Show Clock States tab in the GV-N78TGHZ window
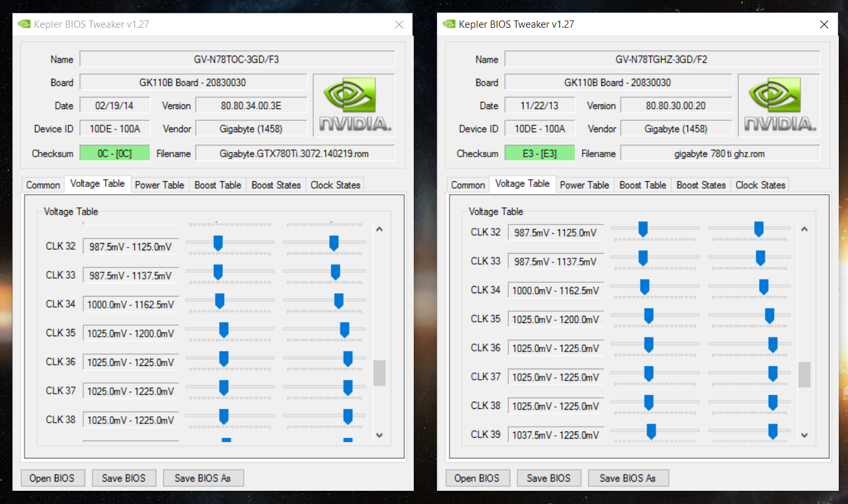848x504 pixels. point(760,185)
